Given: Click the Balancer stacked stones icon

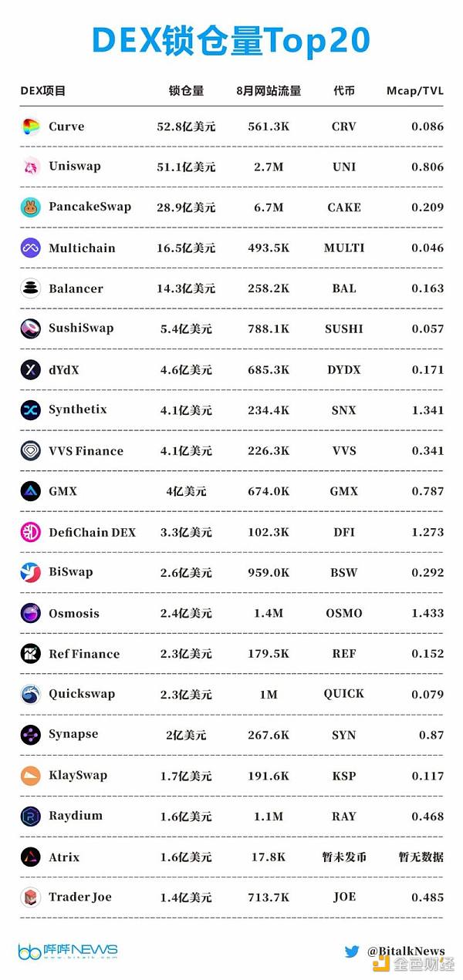Looking at the screenshot, I should point(31,288).
